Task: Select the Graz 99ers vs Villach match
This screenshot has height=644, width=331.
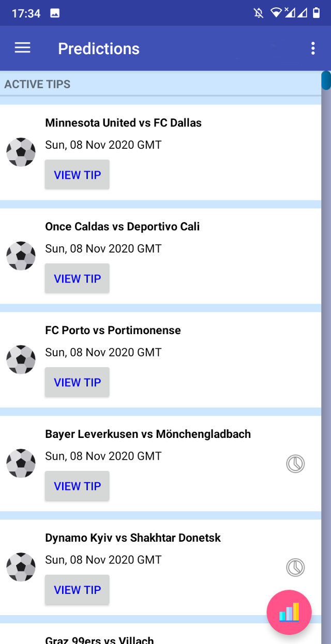Action: pyautogui.click(x=100, y=640)
